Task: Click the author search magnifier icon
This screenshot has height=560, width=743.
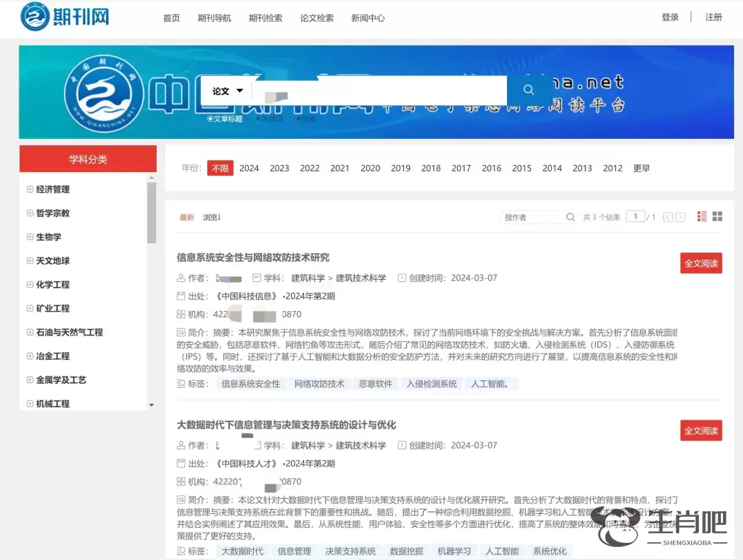Action: [570, 217]
